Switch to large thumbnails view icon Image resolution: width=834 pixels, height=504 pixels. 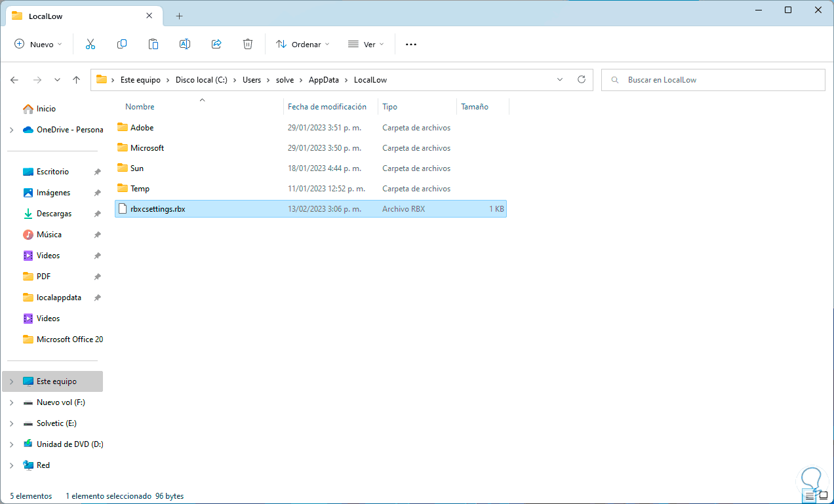pos(824,496)
